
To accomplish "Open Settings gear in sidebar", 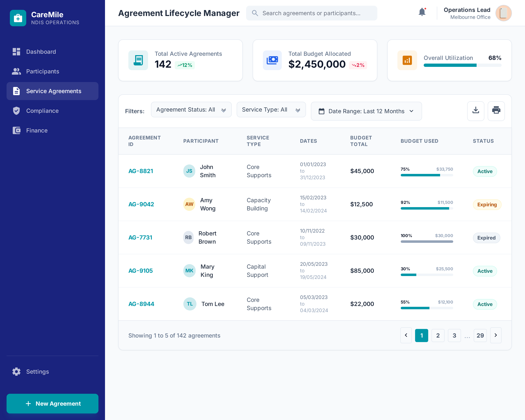I will coord(17,371).
